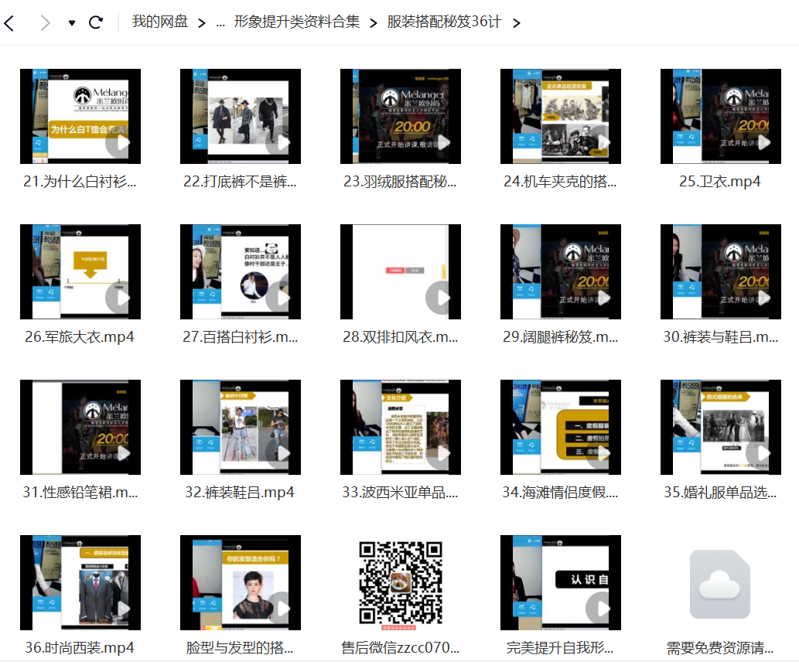Play video 36.时尚西装.mp4

tap(80, 582)
